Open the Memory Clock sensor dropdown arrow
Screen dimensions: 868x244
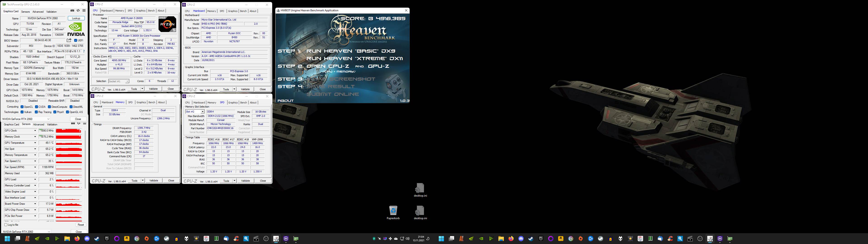click(x=35, y=137)
